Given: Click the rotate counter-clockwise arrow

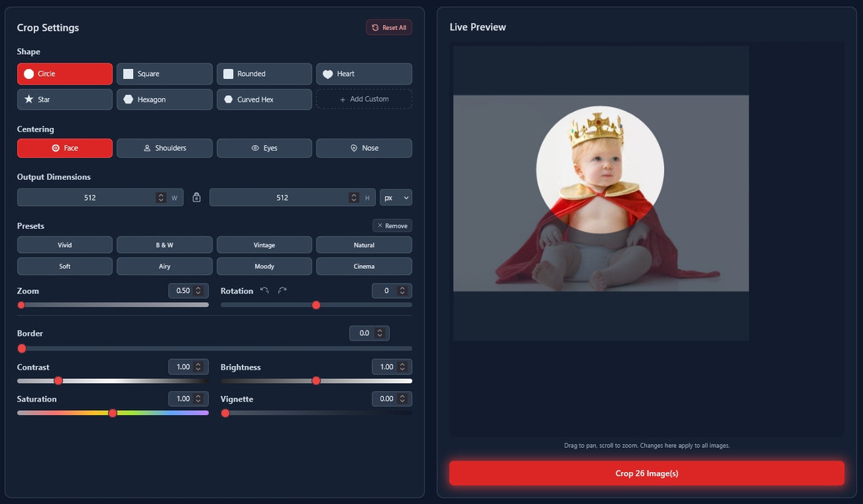Looking at the screenshot, I should click(x=264, y=291).
